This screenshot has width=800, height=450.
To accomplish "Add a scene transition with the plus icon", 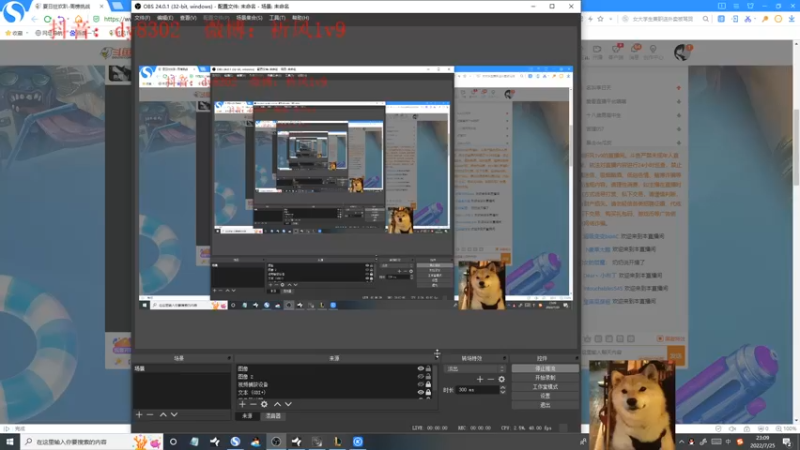I will [x=480, y=379].
